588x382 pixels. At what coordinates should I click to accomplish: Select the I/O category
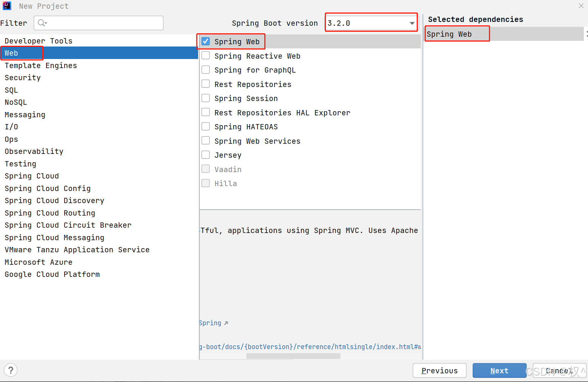tap(99, 127)
